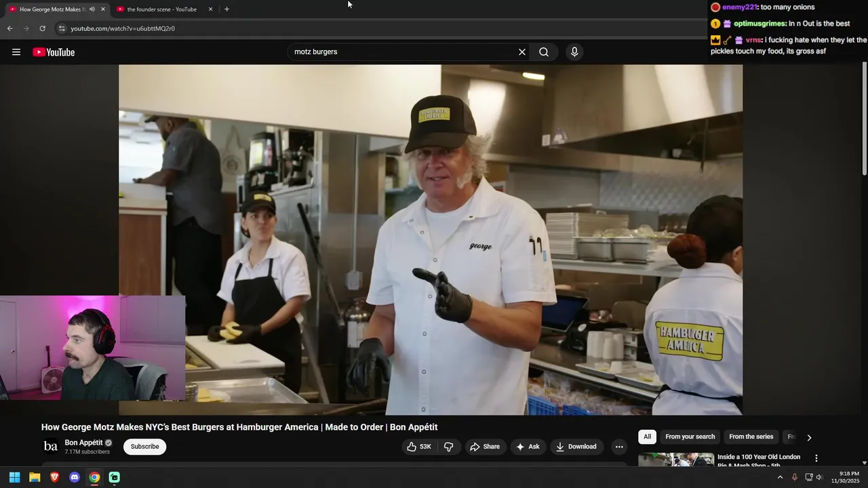Open the teal app in taskbar

[x=115, y=477]
